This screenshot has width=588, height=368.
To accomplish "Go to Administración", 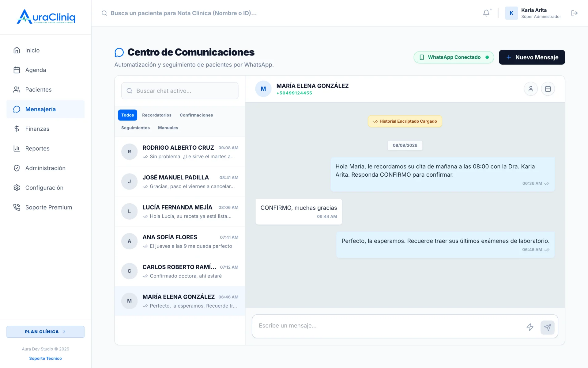I will coord(45,168).
